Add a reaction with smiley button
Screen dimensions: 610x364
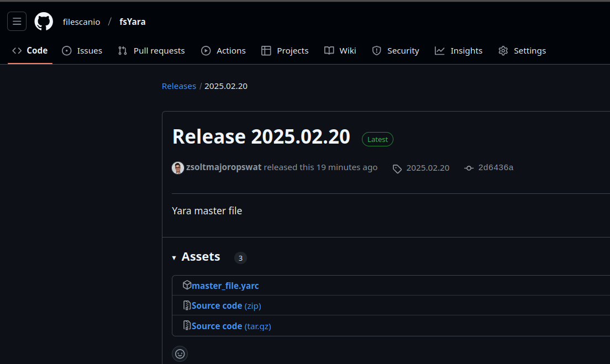(x=180, y=354)
